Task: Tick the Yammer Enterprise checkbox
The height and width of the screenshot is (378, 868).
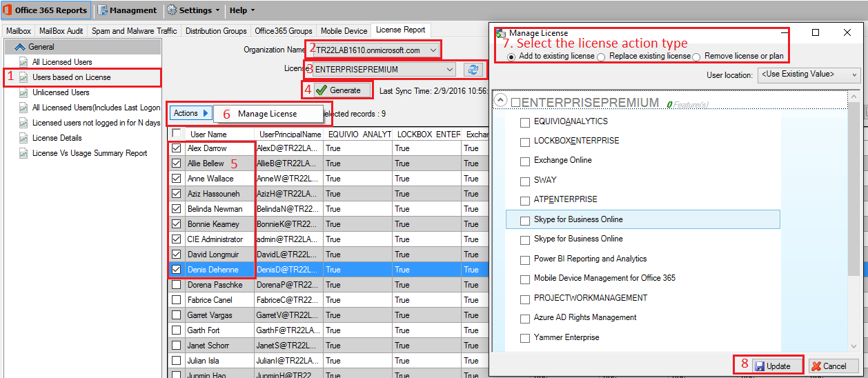Action: click(524, 338)
